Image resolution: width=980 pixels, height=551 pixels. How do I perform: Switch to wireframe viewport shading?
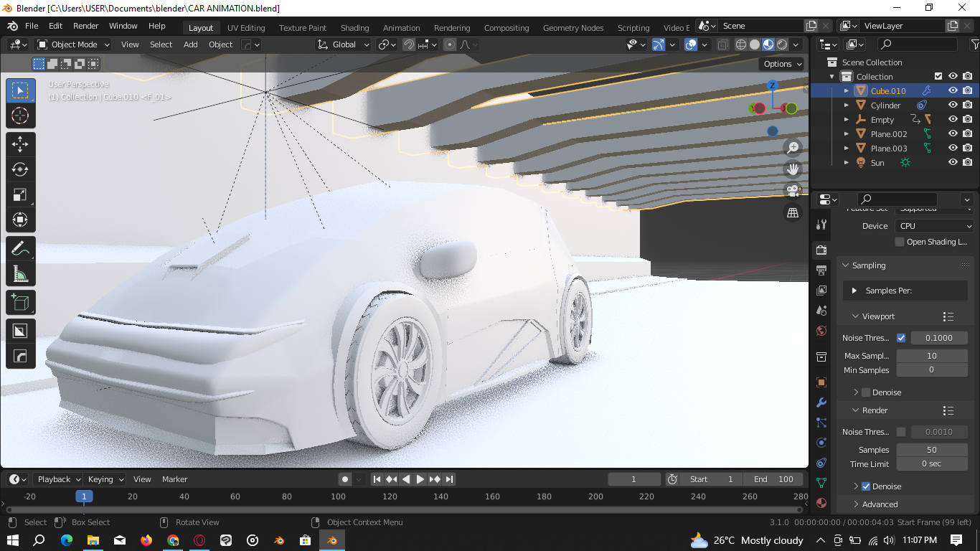(741, 44)
